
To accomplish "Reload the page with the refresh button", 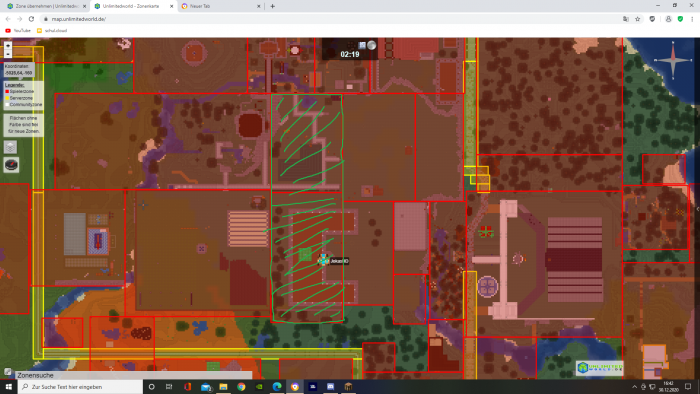I will pyautogui.click(x=31, y=19).
